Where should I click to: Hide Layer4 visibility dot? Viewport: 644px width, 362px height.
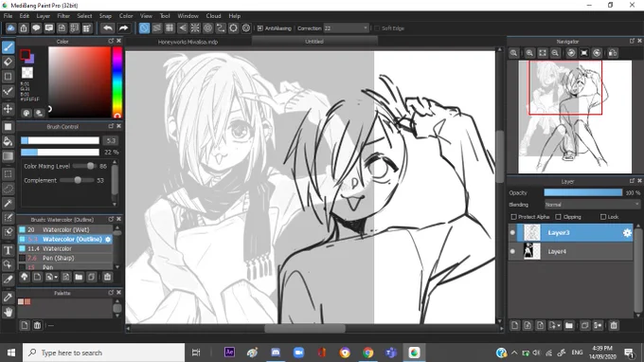(512, 251)
